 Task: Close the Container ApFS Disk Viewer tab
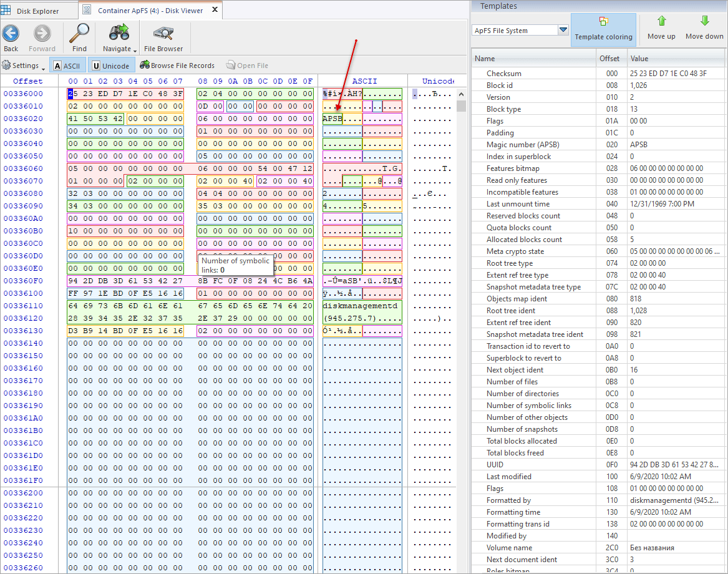pos(215,9)
